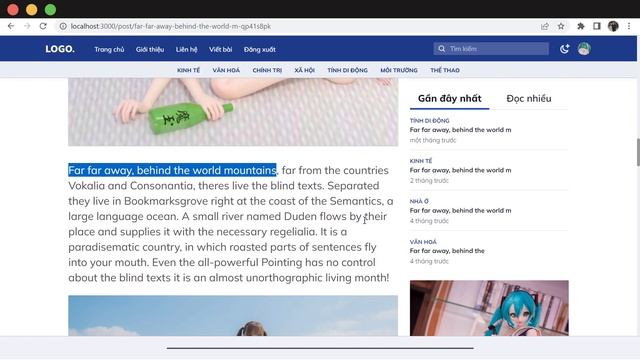This screenshot has height=360, width=640.
Task: Open recent post under VĂN HOÁ label
Action: [x=447, y=251]
